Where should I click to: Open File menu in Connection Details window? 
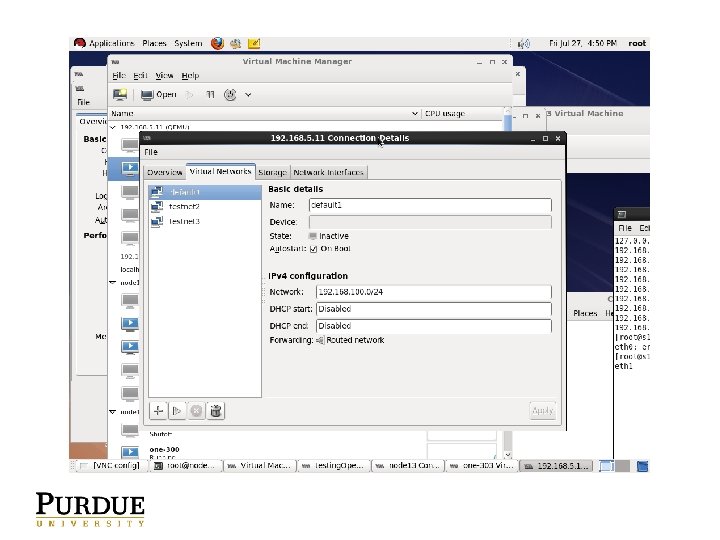coord(151,152)
